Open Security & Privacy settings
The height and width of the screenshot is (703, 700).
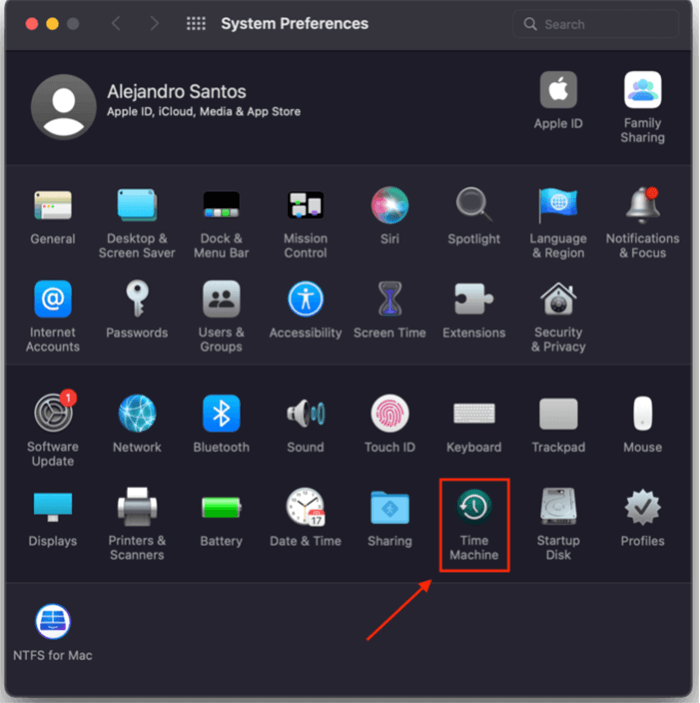tap(558, 300)
